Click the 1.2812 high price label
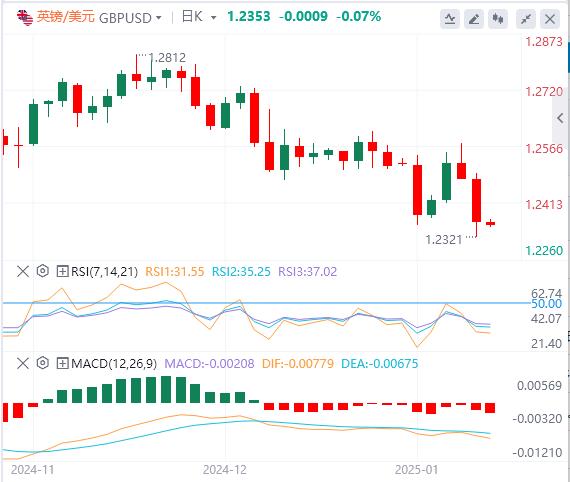The image size is (570, 482). point(167,58)
